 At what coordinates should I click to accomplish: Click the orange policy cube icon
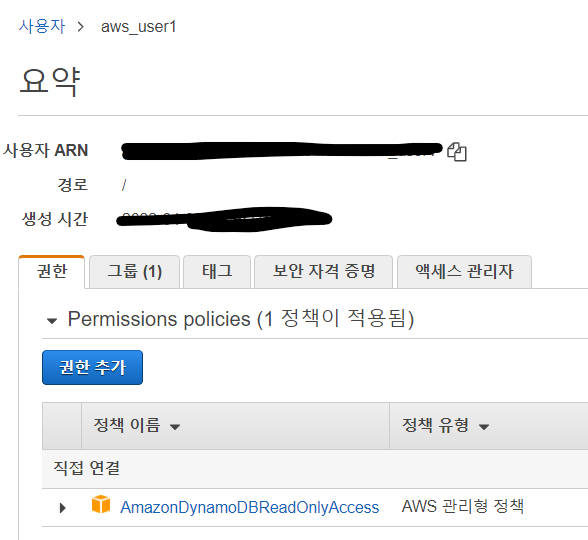click(x=101, y=504)
